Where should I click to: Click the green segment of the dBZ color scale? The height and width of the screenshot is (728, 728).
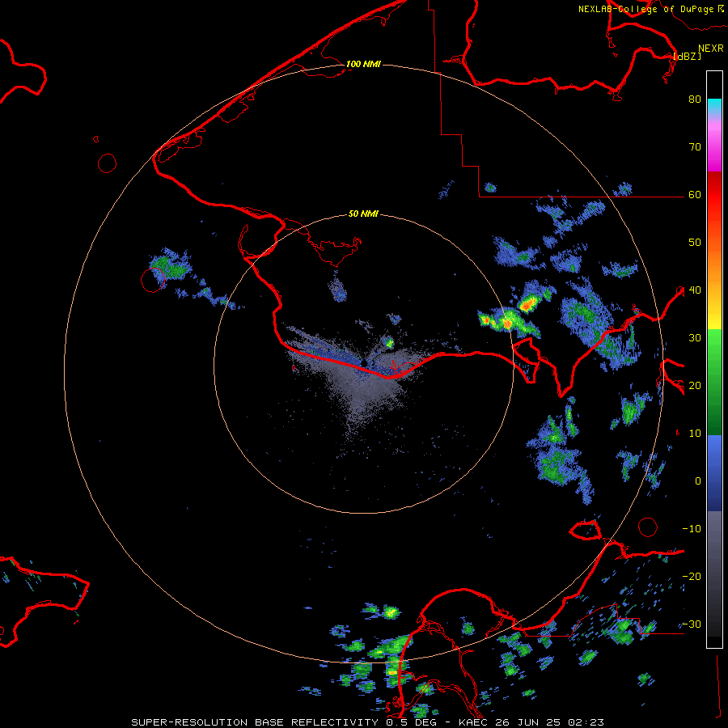tap(714, 382)
